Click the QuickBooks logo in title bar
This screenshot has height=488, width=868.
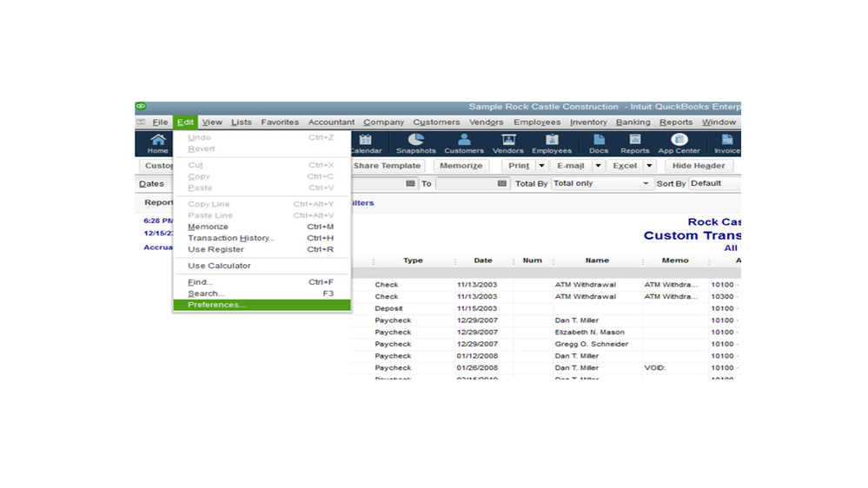click(141, 106)
